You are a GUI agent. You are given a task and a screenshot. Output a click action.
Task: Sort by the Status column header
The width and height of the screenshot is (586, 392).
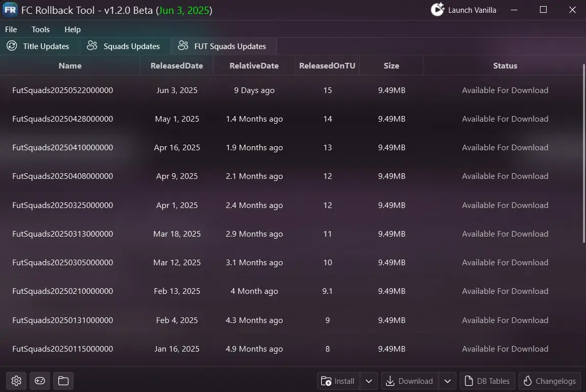point(505,66)
